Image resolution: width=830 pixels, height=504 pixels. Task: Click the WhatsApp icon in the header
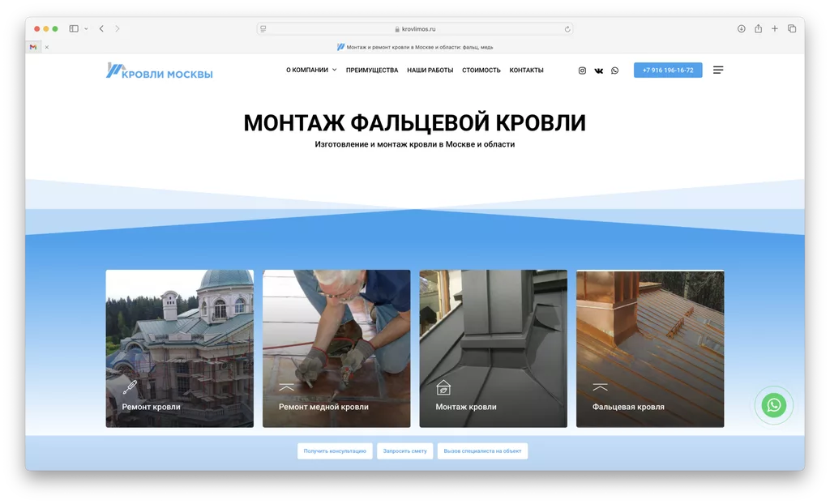[614, 70]
